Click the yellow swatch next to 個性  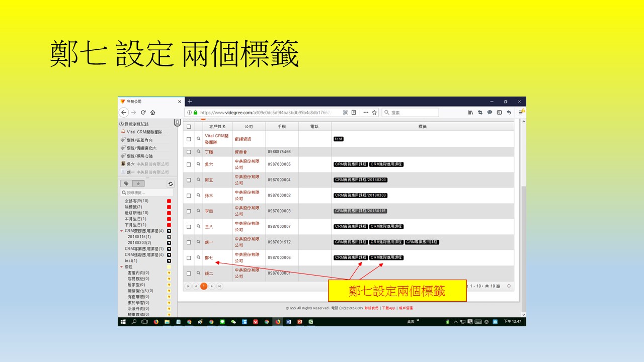tap(169, 267)
